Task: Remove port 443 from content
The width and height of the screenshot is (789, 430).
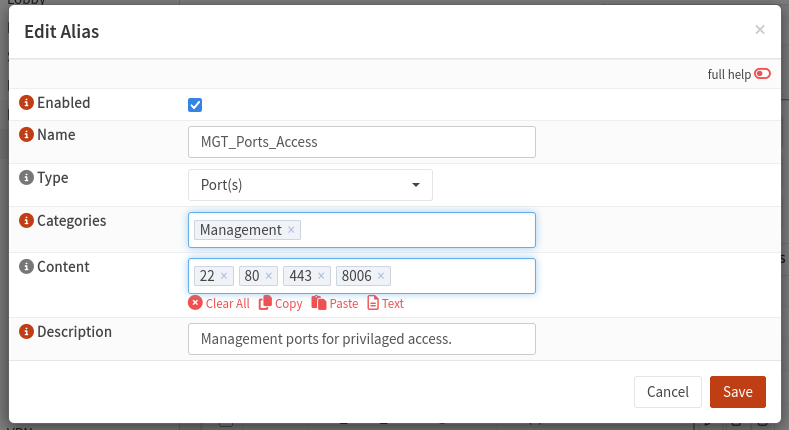Action: [x=321, y=276]
